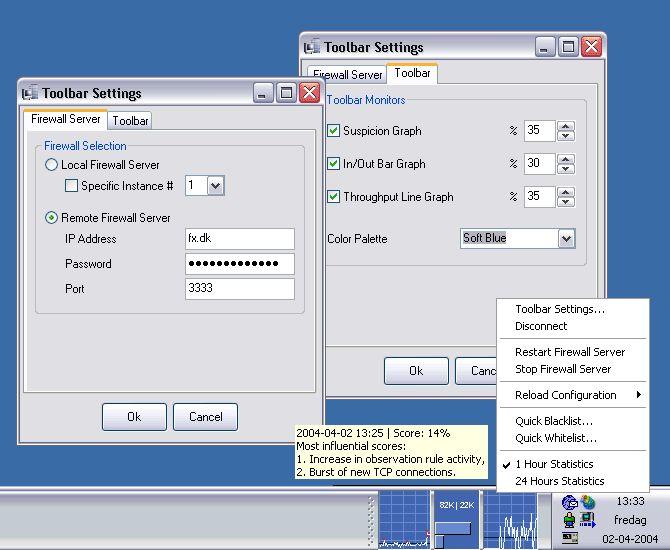This screenshot has height=550, width=670.
Task: Decrease Suspicion Graph percentage with down arrow
Action: tap(565, 135)
